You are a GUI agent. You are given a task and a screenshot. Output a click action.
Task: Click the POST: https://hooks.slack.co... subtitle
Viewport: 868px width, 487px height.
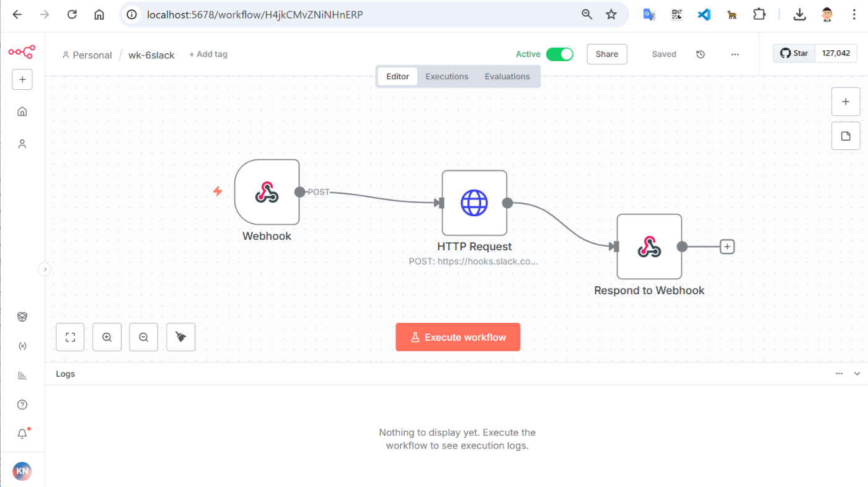point(473,261)
